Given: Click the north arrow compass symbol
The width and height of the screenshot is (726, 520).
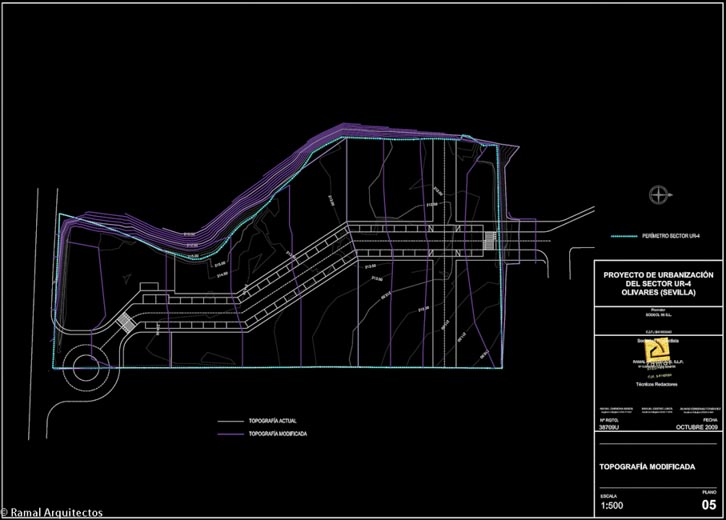Looking at the screenshot, I should 658,193.
